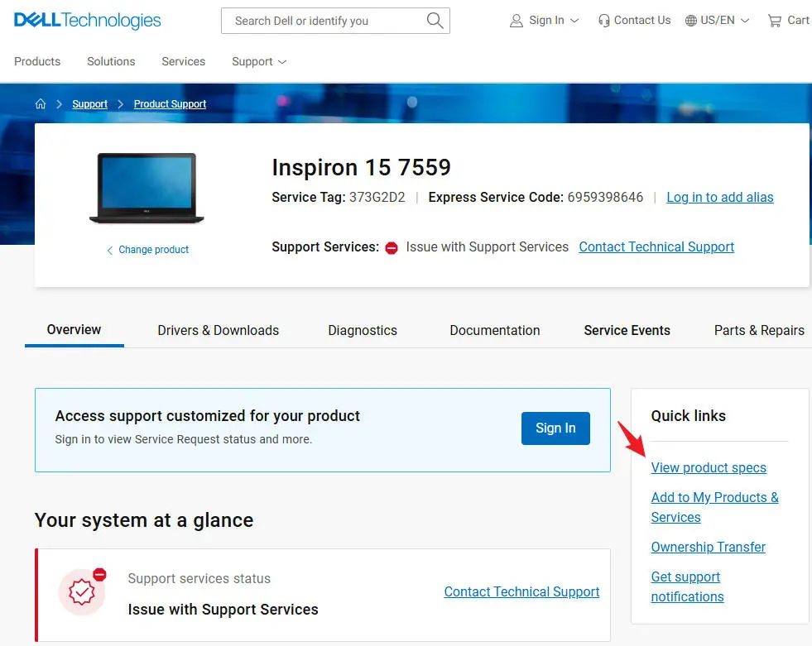Click Get support notifications link

[x=687, y=586]
